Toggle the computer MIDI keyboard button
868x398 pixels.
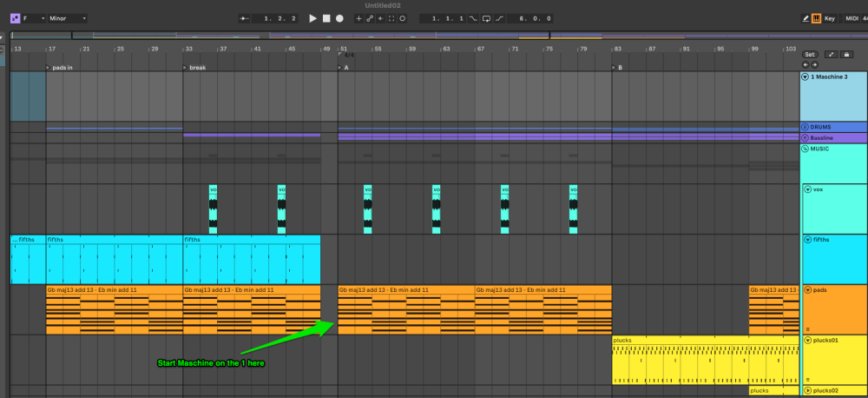tap(816, 18)
